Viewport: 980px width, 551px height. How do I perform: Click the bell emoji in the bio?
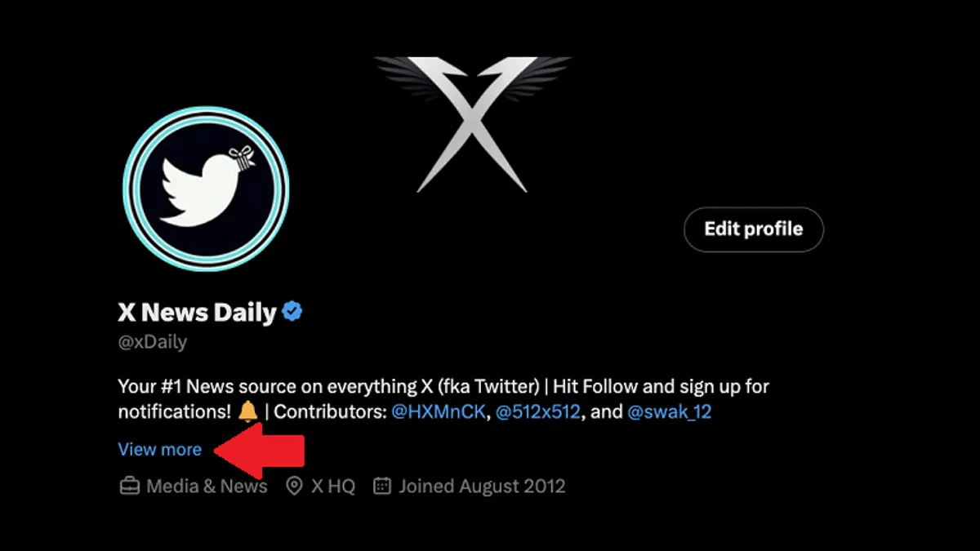(247, 412)
